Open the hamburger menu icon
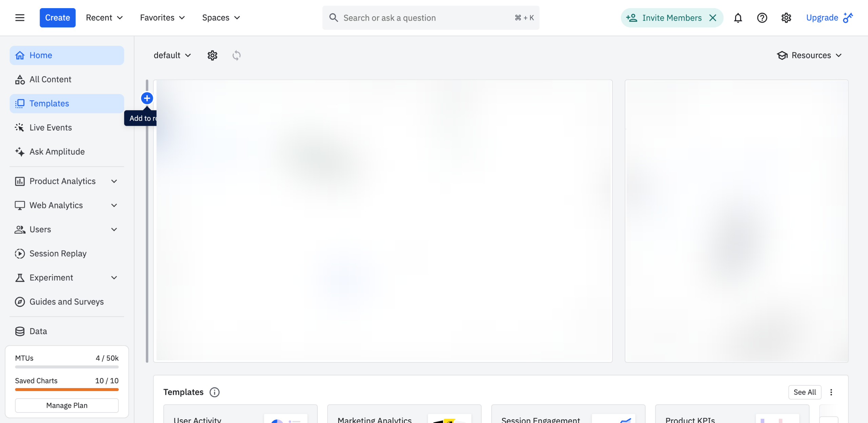Viewport: 868px width, 423px height. point(20,18)
